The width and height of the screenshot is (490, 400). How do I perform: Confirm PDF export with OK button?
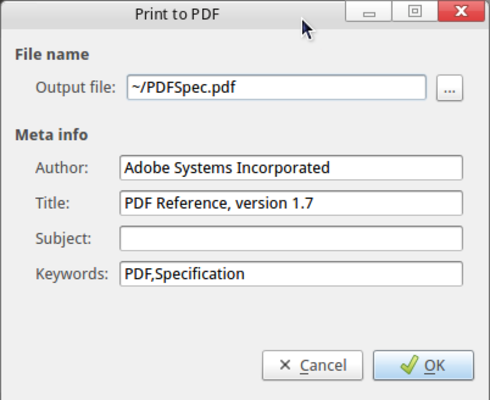(x=423, y=365)
